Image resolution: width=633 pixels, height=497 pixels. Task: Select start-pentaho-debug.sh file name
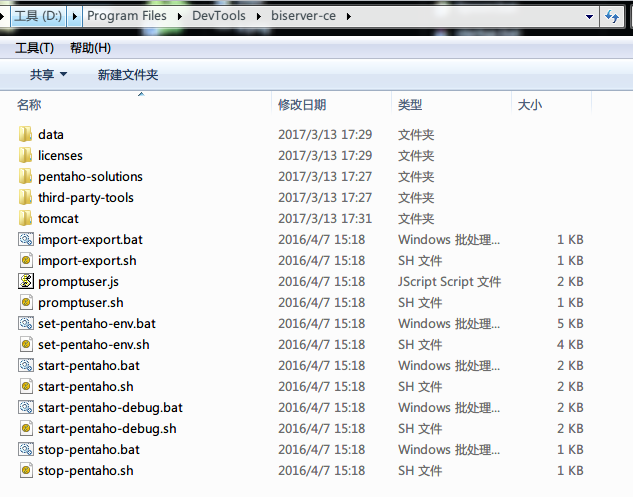107,428
